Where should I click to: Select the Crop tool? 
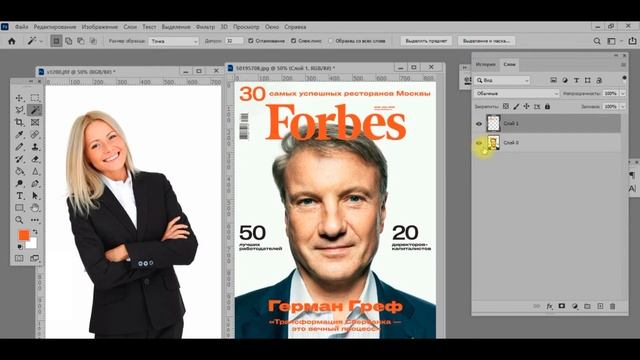click(x=19, y=122)
